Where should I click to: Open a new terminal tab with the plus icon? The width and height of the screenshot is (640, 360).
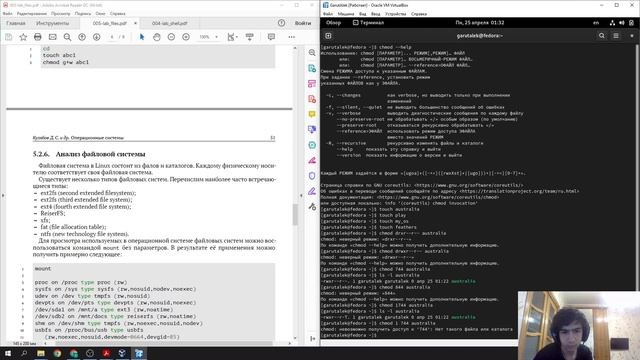point(328,36)
